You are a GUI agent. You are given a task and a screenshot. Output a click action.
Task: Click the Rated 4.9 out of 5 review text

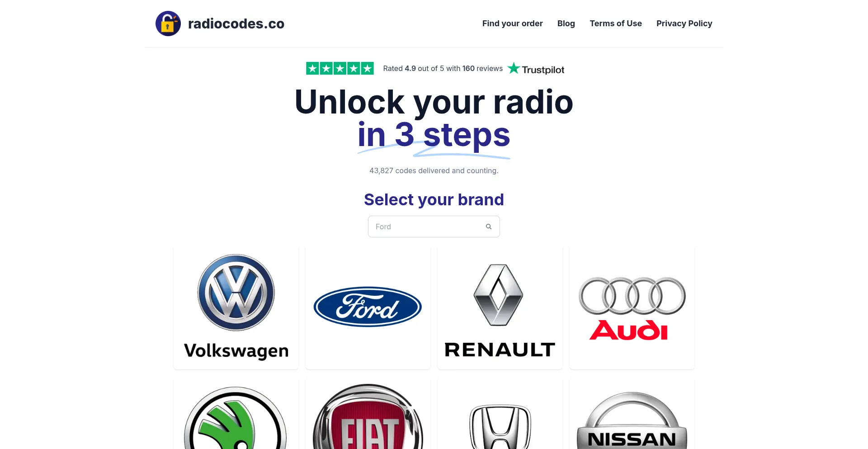443,68
